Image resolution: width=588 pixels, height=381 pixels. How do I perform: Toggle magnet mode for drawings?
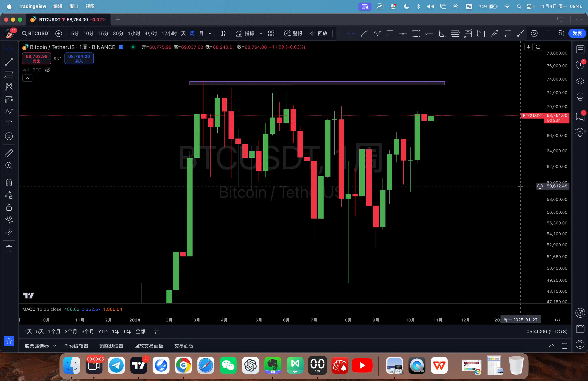9,182
